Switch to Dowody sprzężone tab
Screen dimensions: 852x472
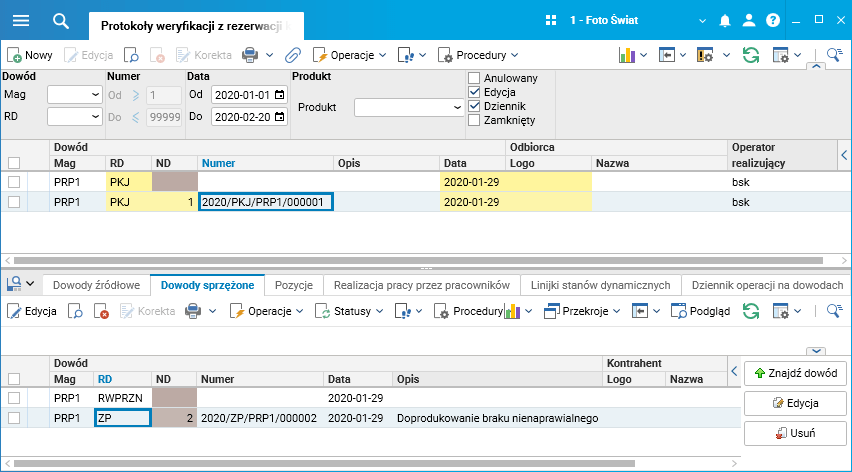coord(208,285)
